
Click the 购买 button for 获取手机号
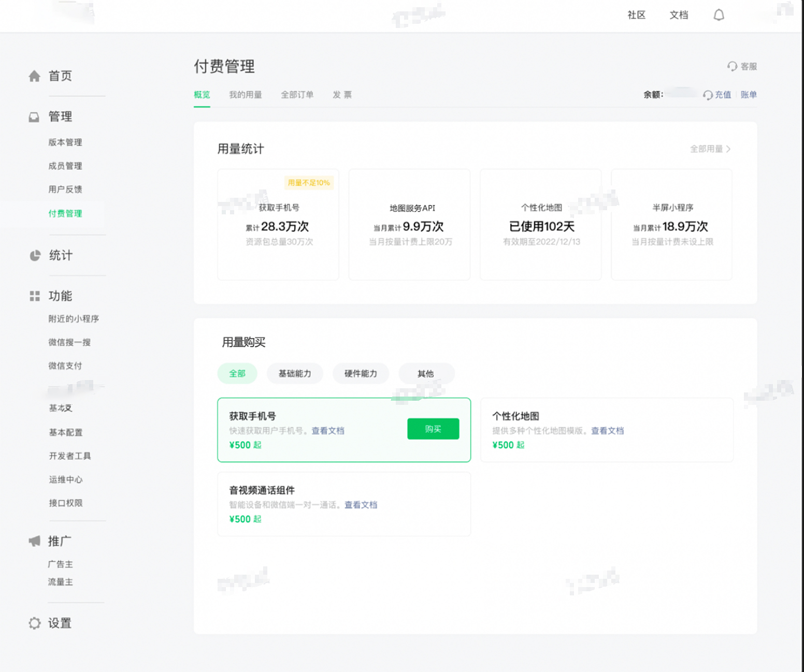(433, 429)
